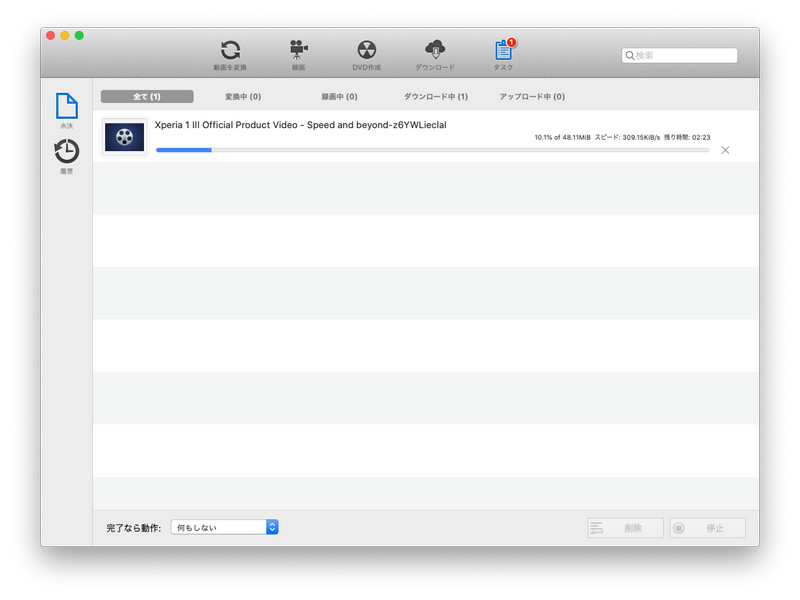The image size is (800, 600).
Task: Select the pending (未決) document icon in sidebar
Action: pos(67,110)
